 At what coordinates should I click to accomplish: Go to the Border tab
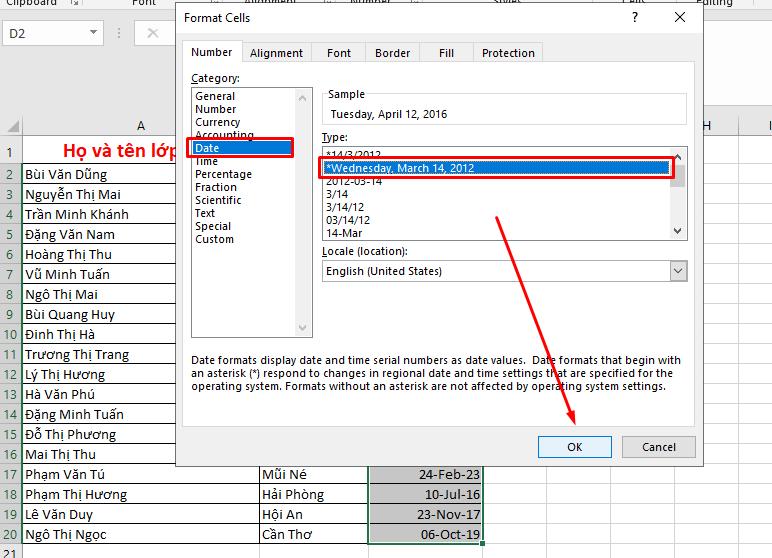(392, 53)
